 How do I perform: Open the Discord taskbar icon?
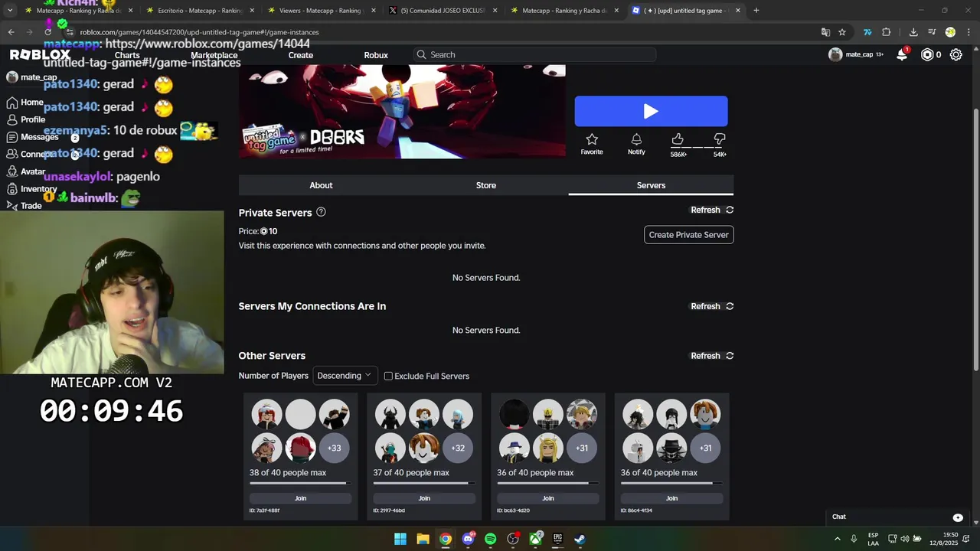pyautogui.click(x=468, y=539)
